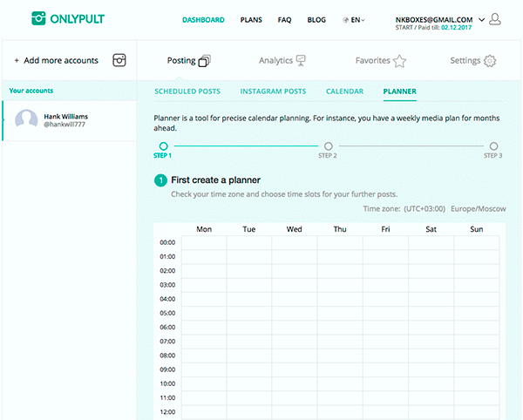Click the paid till 02.12.2017 date
523x420 pixels.
click(456, 28)
